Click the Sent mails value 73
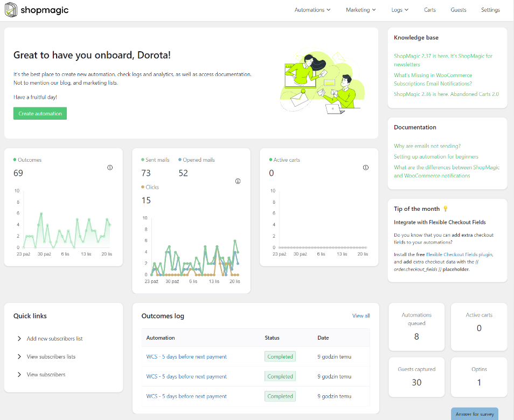 point(146,173)
